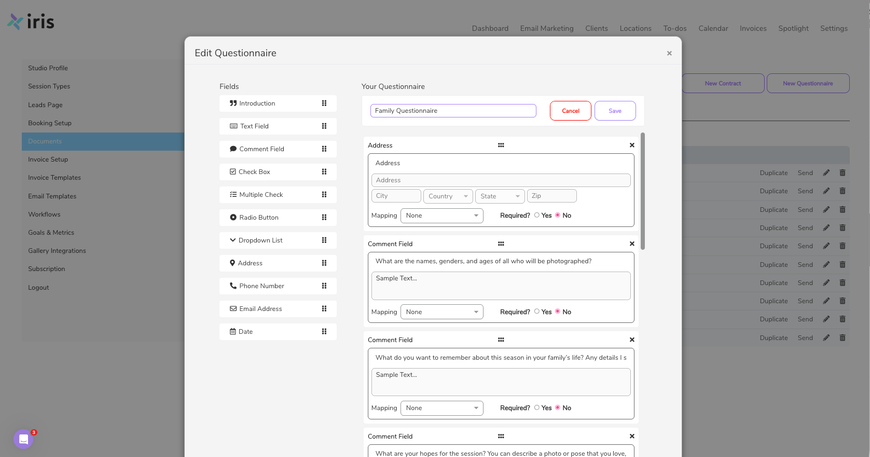Viewport: 870px width, 457px height.
Task: Click the drag handle on the Date row
Action: pyautogui.click(x=324, y=332)
